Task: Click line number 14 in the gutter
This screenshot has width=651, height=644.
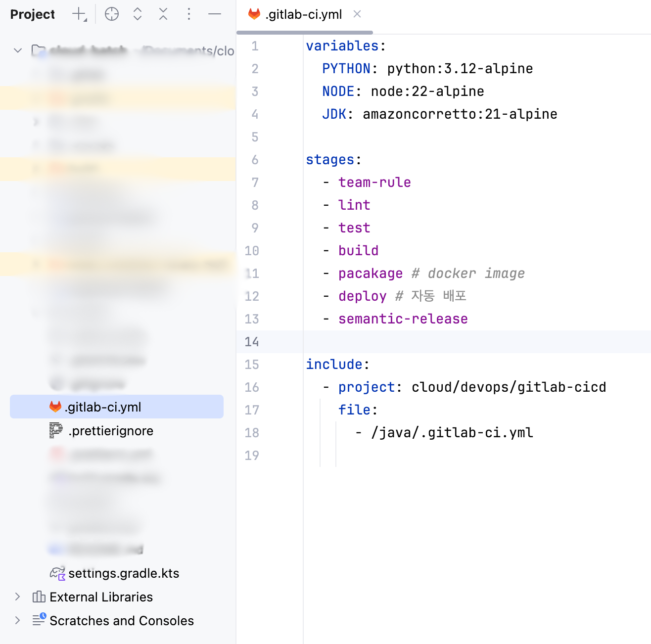Action: pos(252,342)
